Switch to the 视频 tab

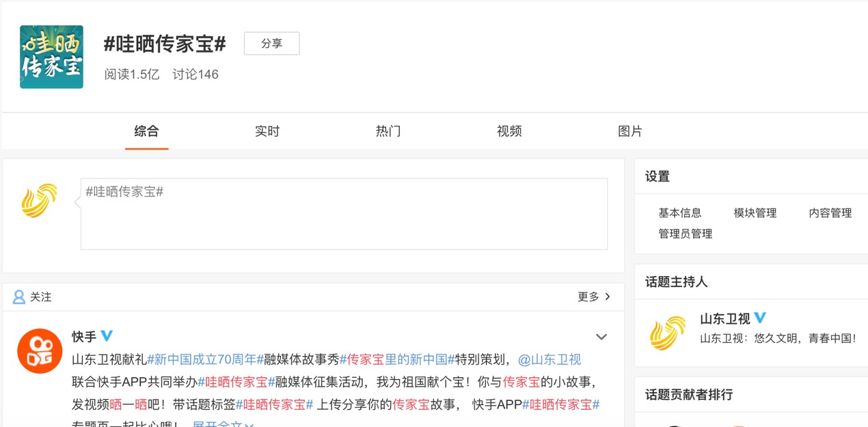point(509,131)
